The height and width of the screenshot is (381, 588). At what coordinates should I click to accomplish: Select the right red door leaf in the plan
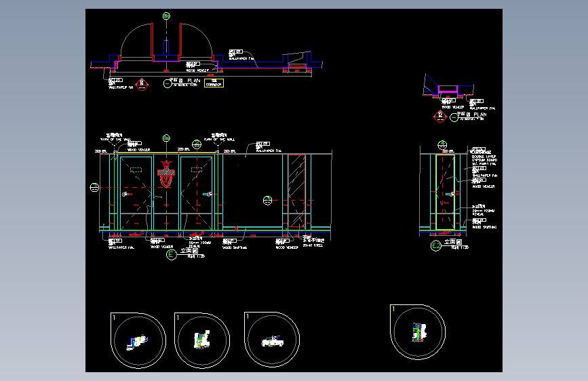click(180, 40)
